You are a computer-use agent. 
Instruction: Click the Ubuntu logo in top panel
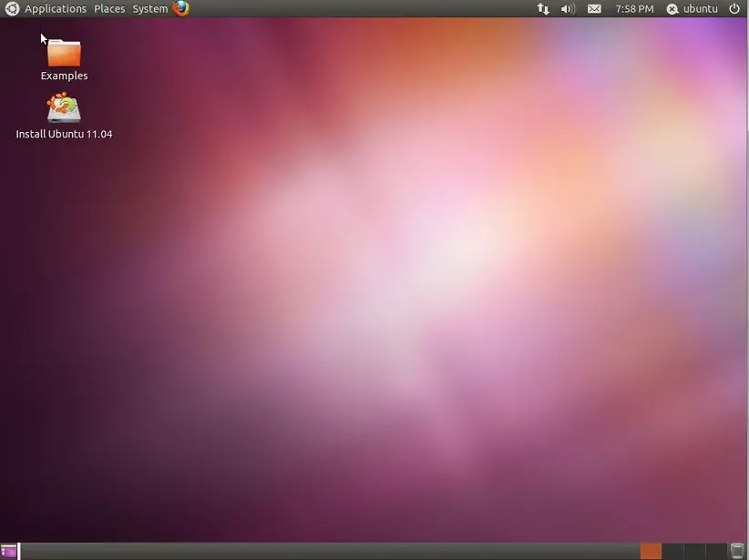[12, 9]
